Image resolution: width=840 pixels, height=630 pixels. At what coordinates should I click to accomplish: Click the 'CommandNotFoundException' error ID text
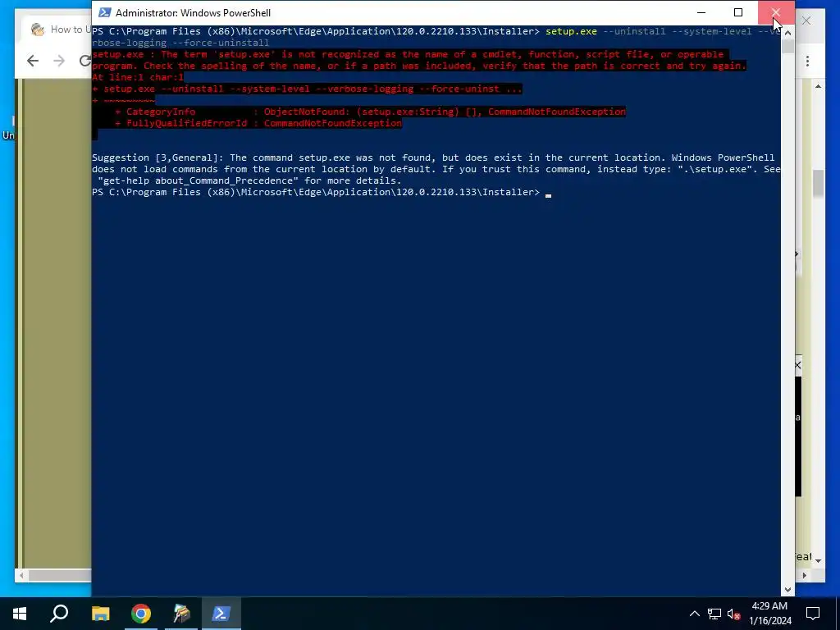pos(333,123)
